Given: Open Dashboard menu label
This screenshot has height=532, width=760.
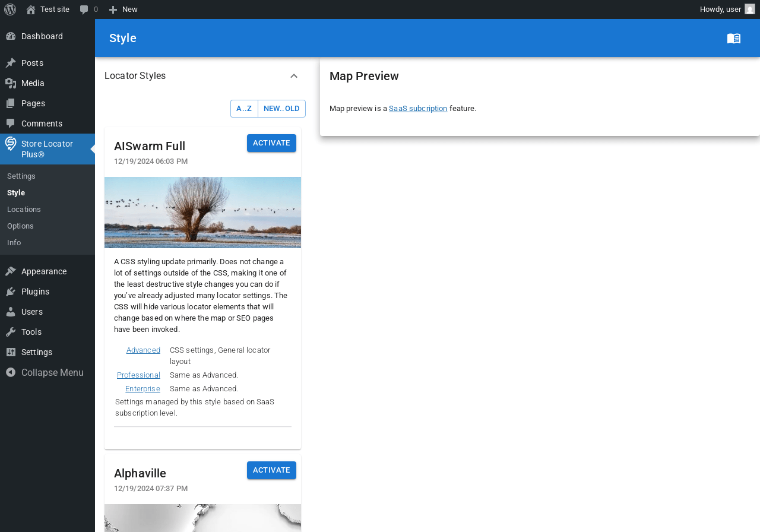Looking at the screenshot, I should [42, 36].
